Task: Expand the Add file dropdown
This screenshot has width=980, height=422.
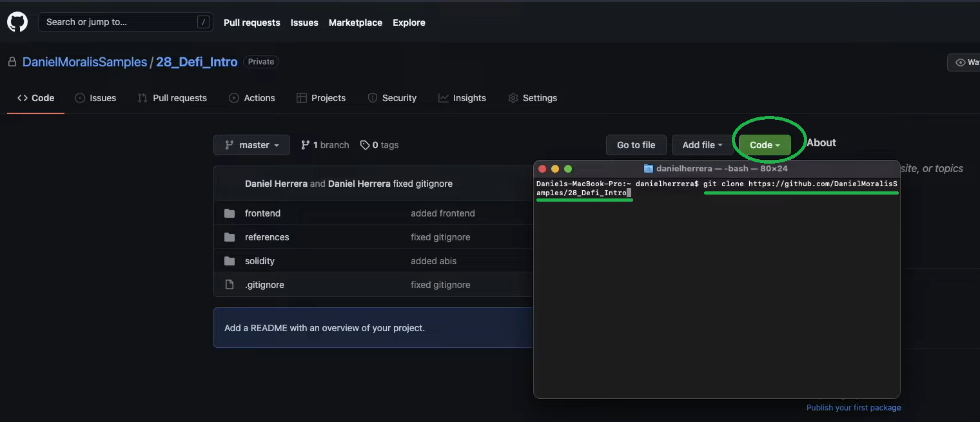Action: [x=702, y=145]
